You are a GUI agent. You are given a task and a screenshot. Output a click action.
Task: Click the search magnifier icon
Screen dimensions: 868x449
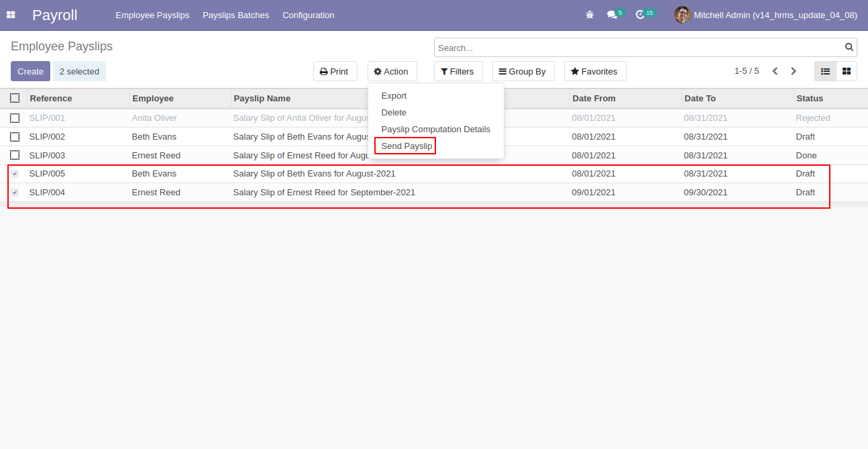click(849, 47)
